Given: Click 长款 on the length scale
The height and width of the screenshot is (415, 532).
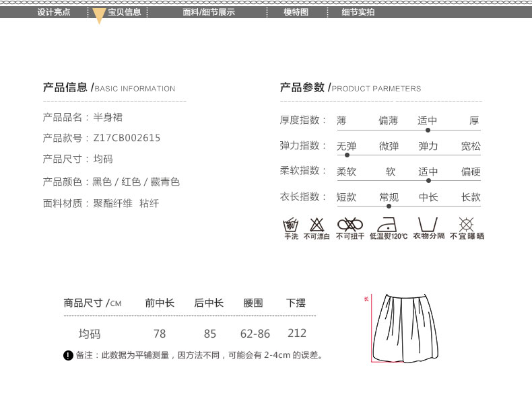Looking at the screenshot, I should tap(471, 197).
